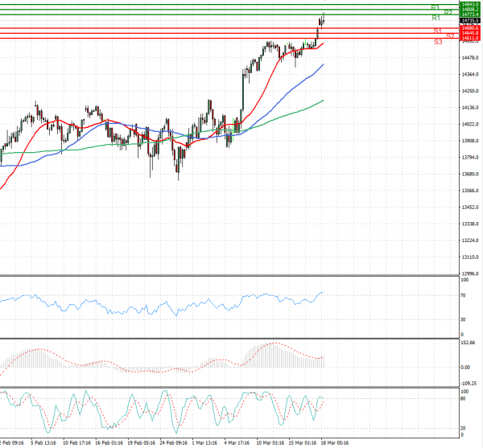
Task: Click the 0.00 value on MACD scale
Action: (465, 367)
